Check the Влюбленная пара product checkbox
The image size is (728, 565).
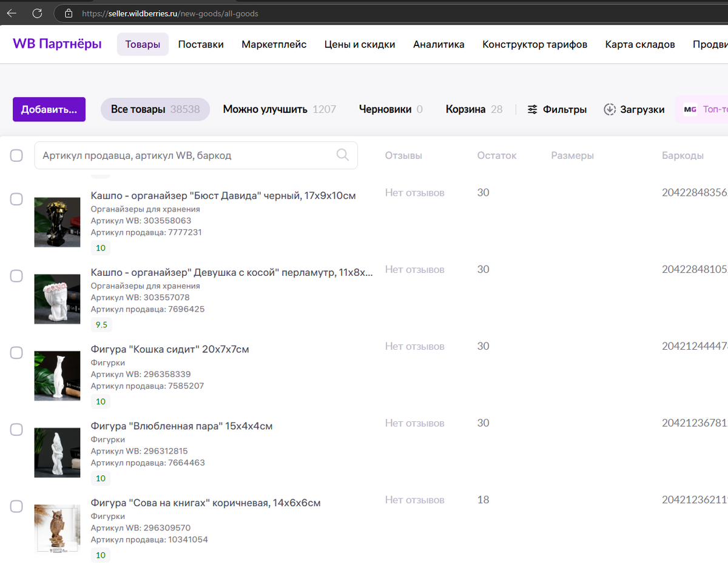pos(16,430)
